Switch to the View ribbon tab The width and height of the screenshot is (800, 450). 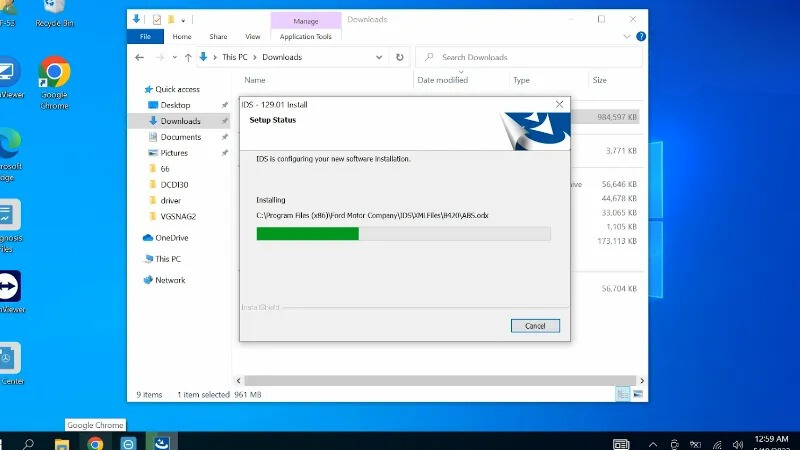[x=253, y=36]
